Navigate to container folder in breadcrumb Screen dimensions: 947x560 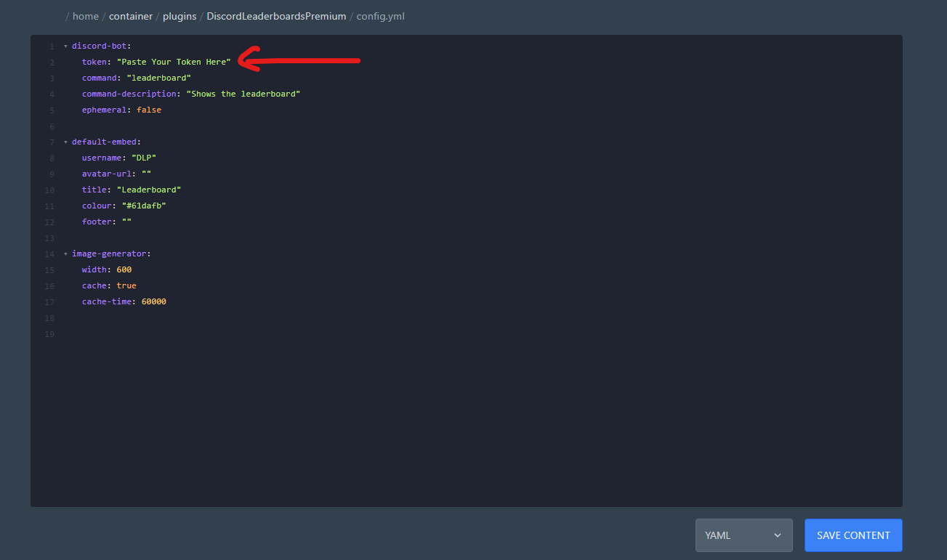[x=131, y=16]
